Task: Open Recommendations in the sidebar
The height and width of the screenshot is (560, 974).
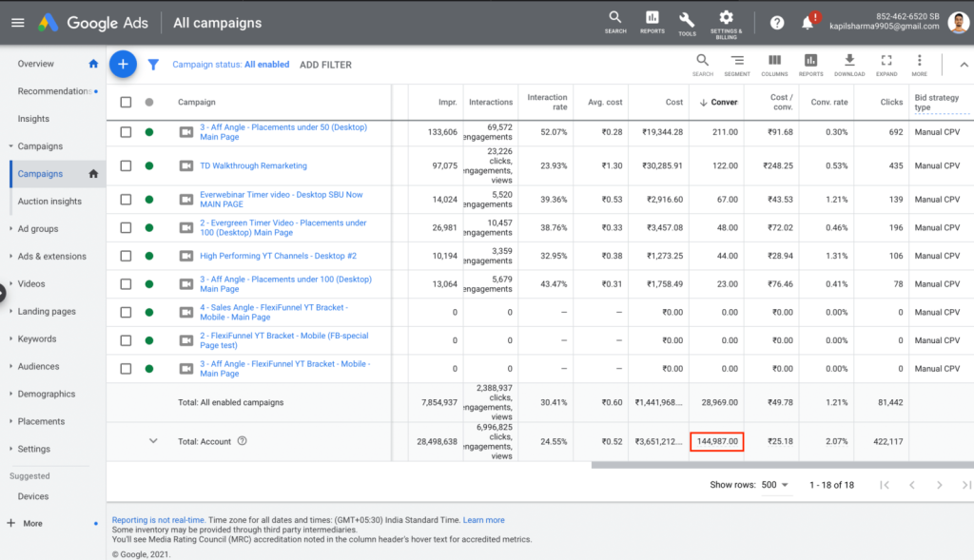Action: [54, 91]
